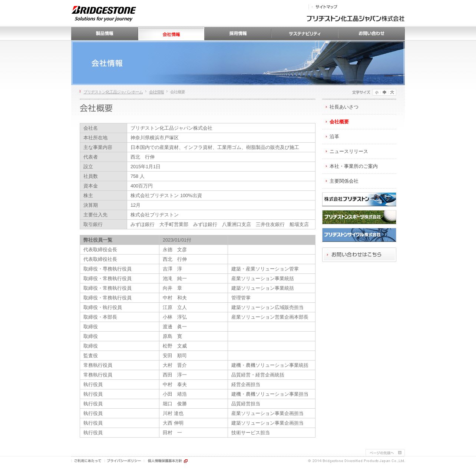Open the サイトマップ link

click(326, 7)
